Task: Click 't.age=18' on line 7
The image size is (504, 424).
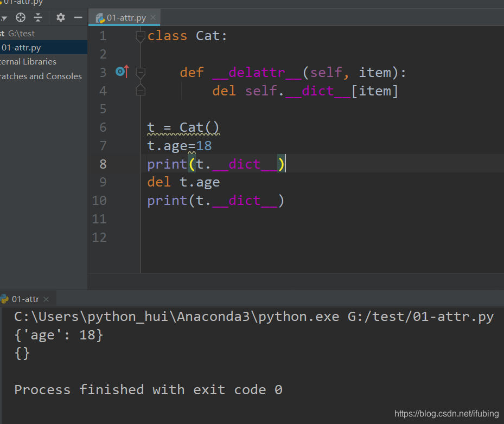Action: pyautogui.click(x=180, y=146)
